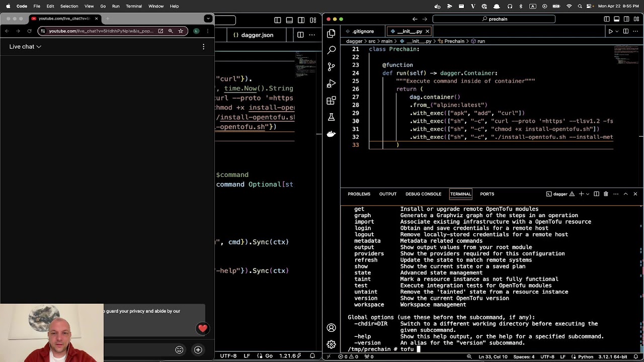Open errors and warnings count in status bar

(349, 356)
